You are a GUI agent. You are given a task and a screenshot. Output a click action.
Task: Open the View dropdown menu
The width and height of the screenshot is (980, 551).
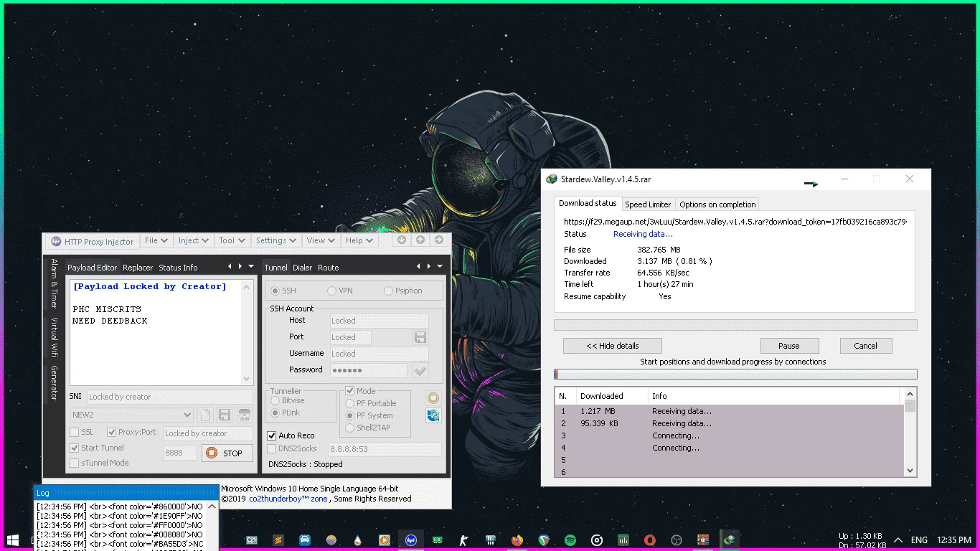point(321,241)
